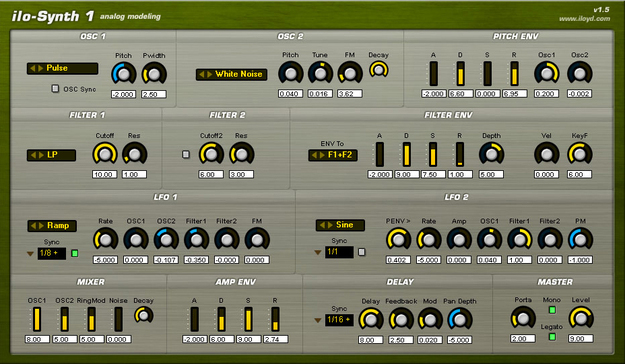The height and width of the screenshot is (364, 625).
Task: Click the Master Level knob
Action: pyautogui.click(x=581, y=318)
